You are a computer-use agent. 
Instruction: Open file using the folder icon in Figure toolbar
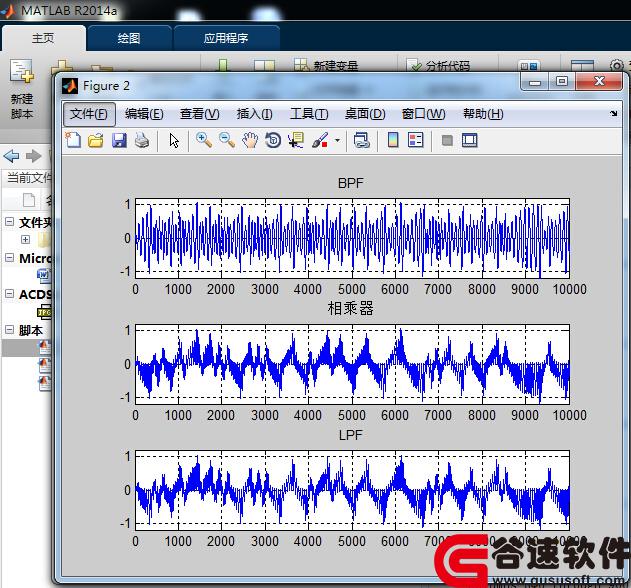tap(96, 140)
